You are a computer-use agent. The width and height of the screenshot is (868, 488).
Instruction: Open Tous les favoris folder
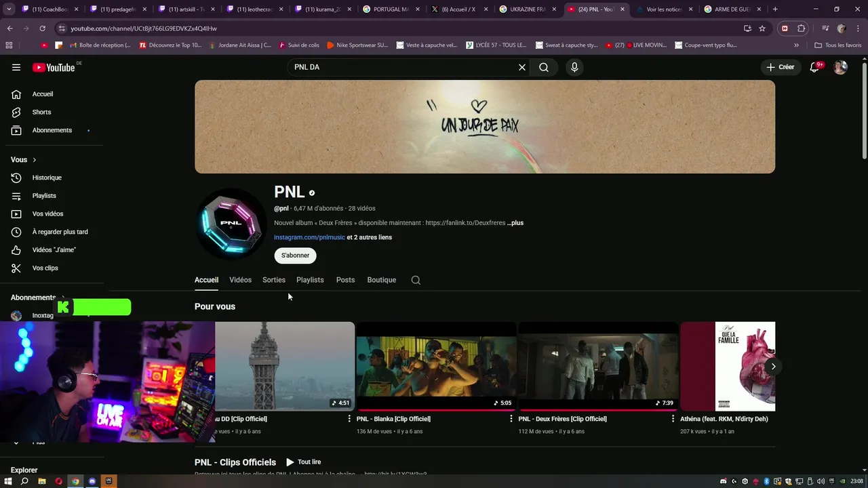(837, 45)
